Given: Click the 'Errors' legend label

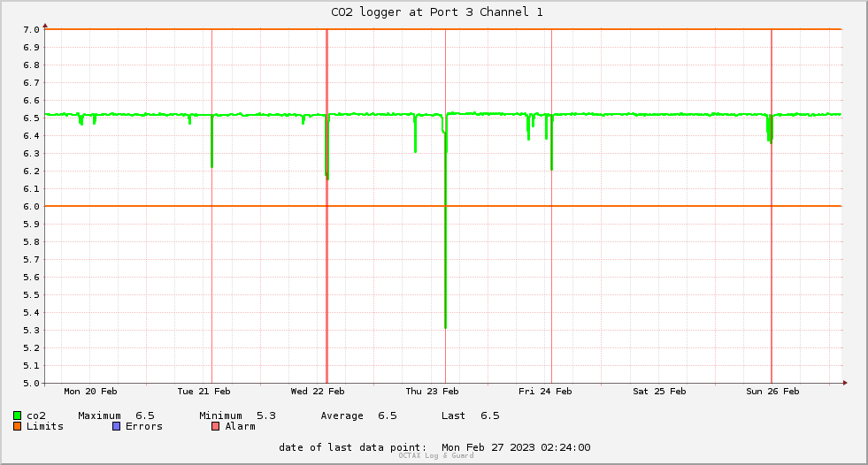Looking at the screenshot, I should [x=144, y=426].
